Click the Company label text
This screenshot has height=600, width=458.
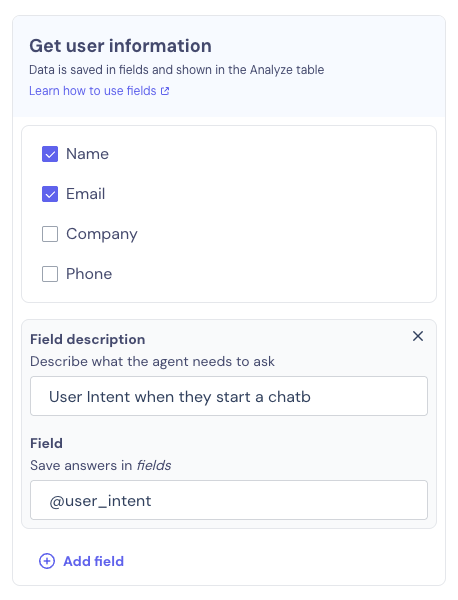coord(102,234)
